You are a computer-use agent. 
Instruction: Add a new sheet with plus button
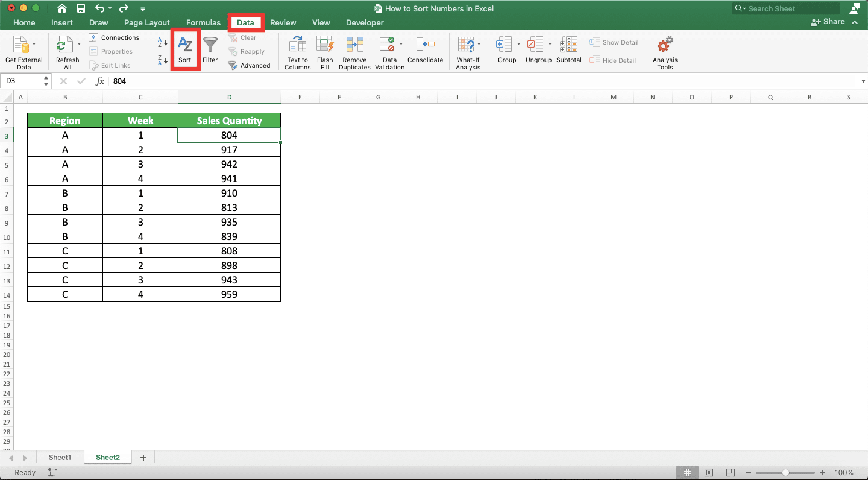[143, 458]
